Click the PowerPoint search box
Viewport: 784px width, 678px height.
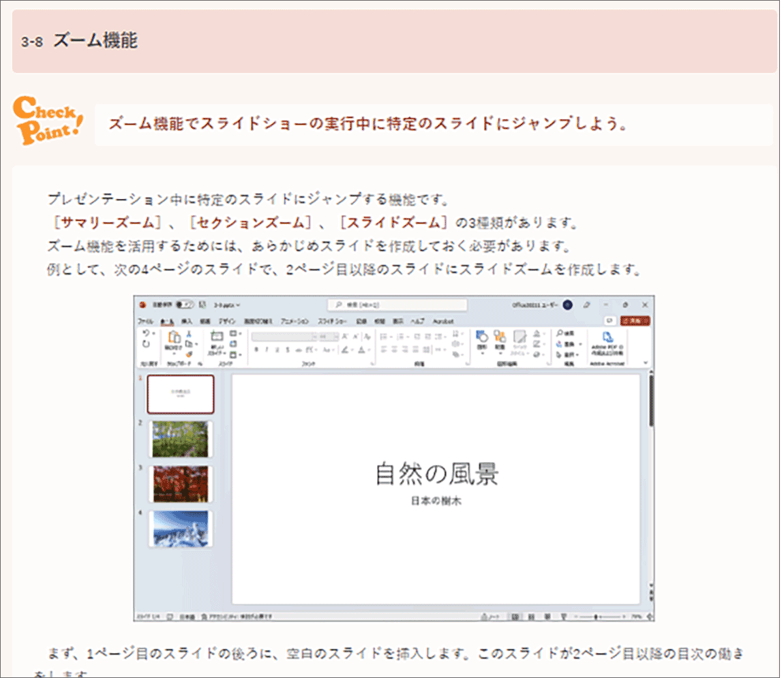[397, 305]
